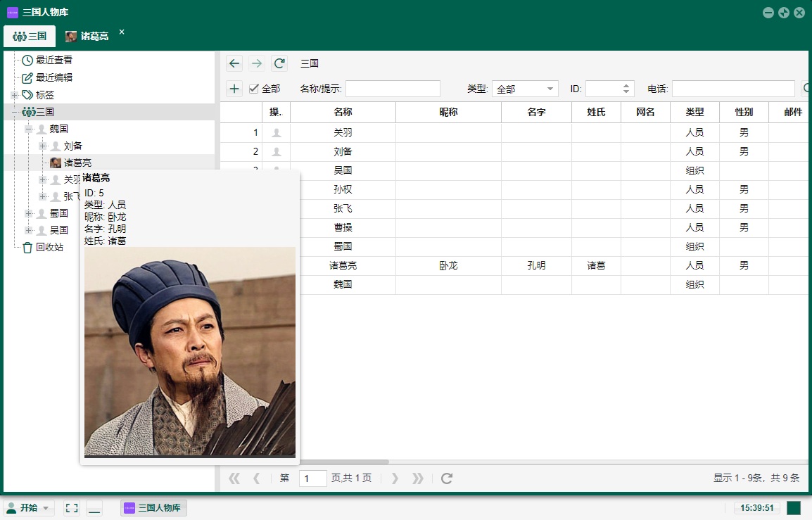Switch to the 三国 tab
The image size is (812, 520).
(x=30, y=36)
